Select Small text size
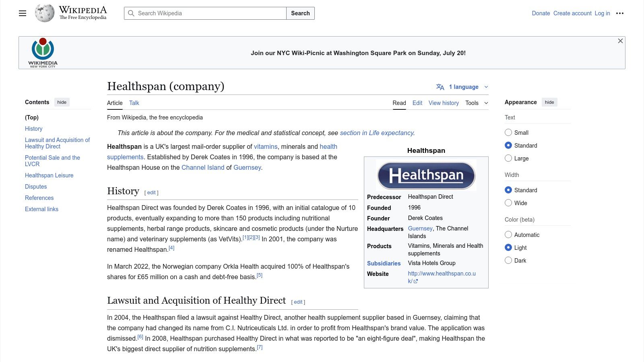The height and width of the screenshot is (362, 644). 508,133
